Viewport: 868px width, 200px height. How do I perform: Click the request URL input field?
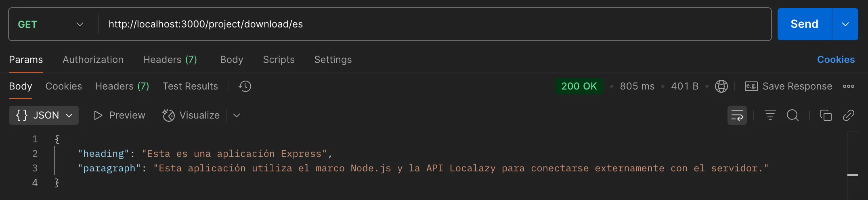click(x=432, y=25)
